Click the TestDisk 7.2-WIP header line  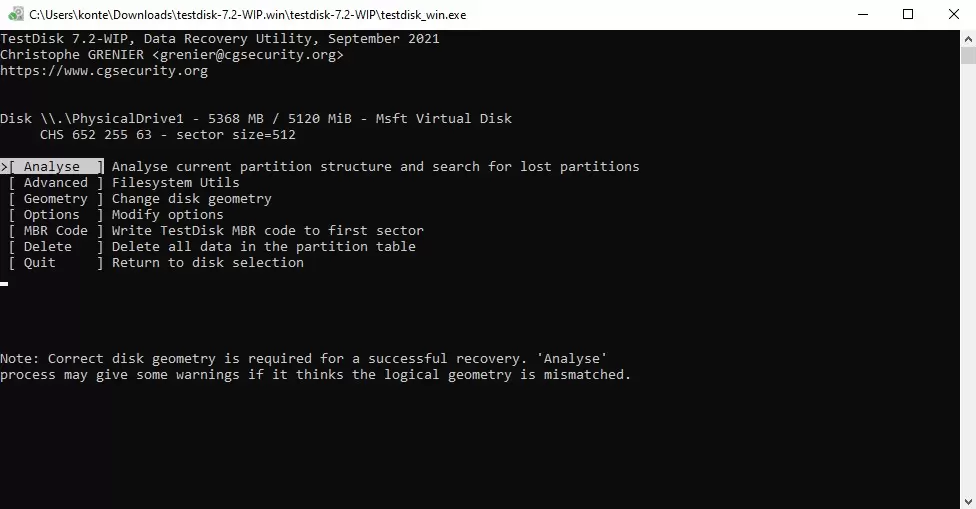pyautogui.click(x=220, y=39)
